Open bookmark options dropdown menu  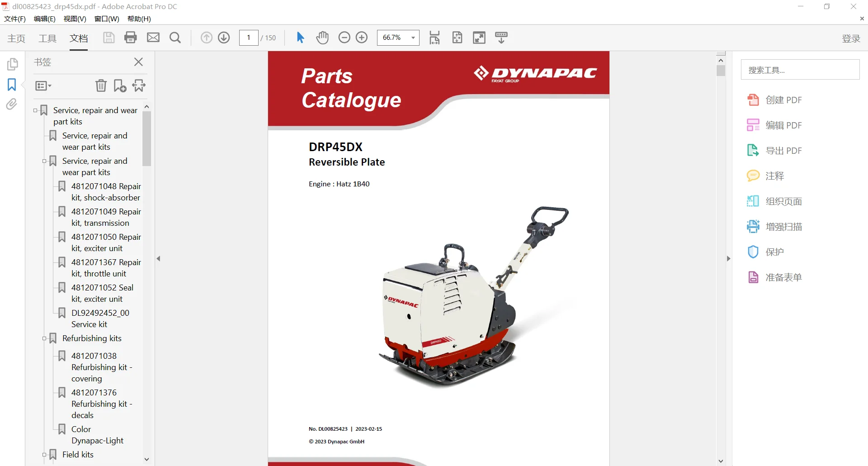tap(43, 86)
